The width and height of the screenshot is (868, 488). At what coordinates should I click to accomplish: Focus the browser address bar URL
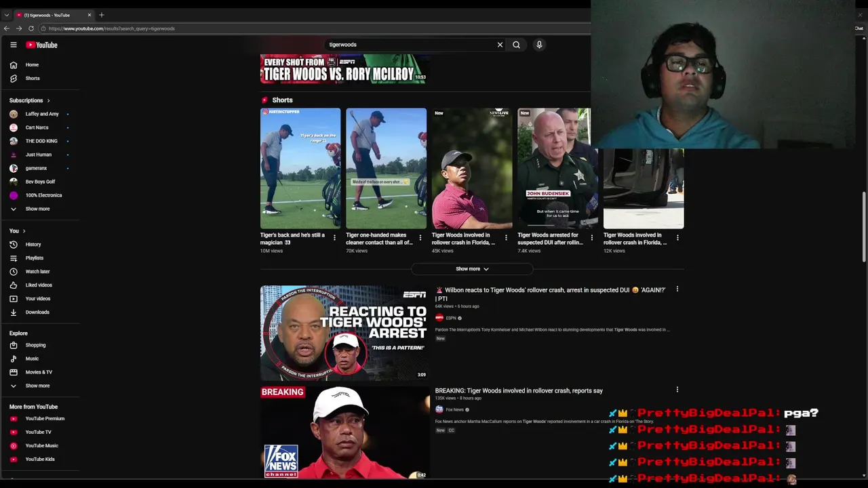pos(112,28)
